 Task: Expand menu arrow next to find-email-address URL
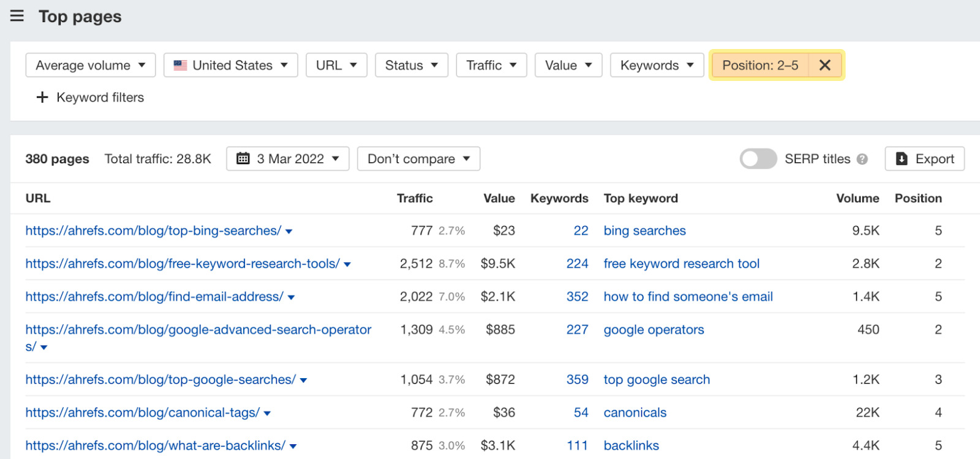pyautogui.click(x=292, y=298)
